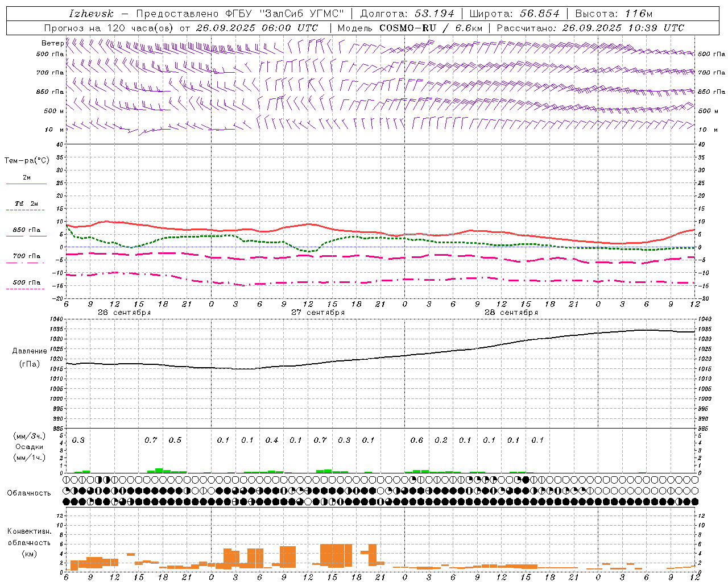Click the '28 сентября' date label
Screen dimensions: 728x582
click(x=511, y=313)
